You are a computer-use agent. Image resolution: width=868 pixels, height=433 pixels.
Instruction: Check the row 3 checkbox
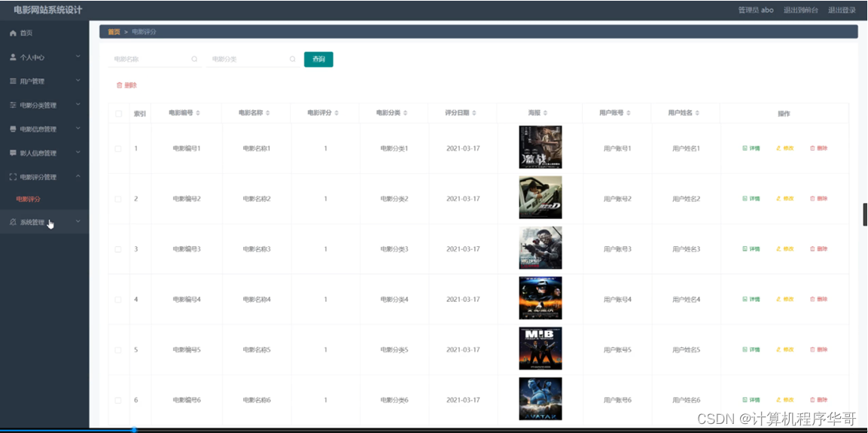click(118, 249)
